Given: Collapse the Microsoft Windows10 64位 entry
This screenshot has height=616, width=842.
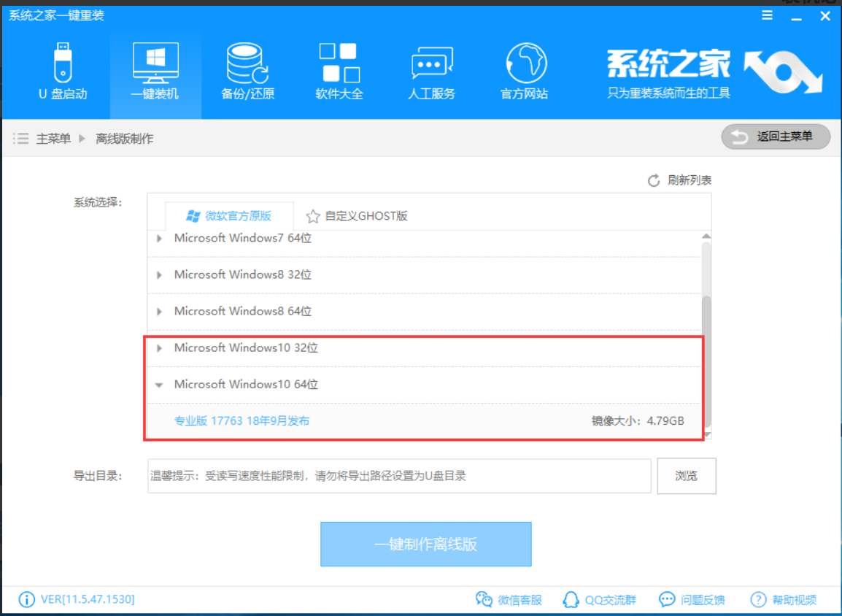Looking at the screenshot, I should coord(160,385).
